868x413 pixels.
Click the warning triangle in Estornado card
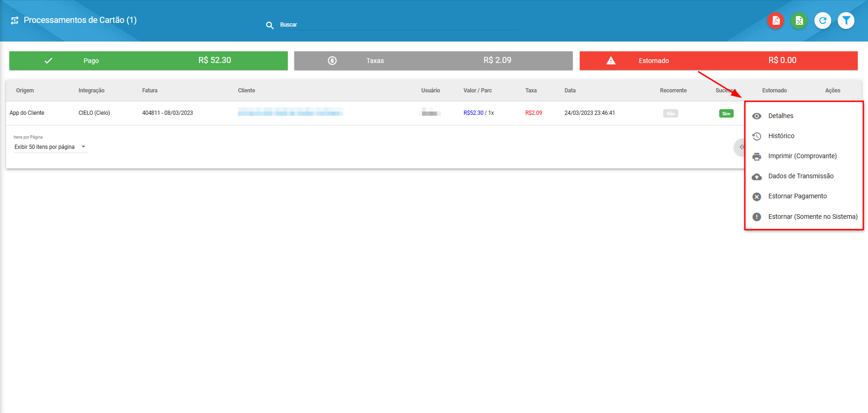[611, 61]
